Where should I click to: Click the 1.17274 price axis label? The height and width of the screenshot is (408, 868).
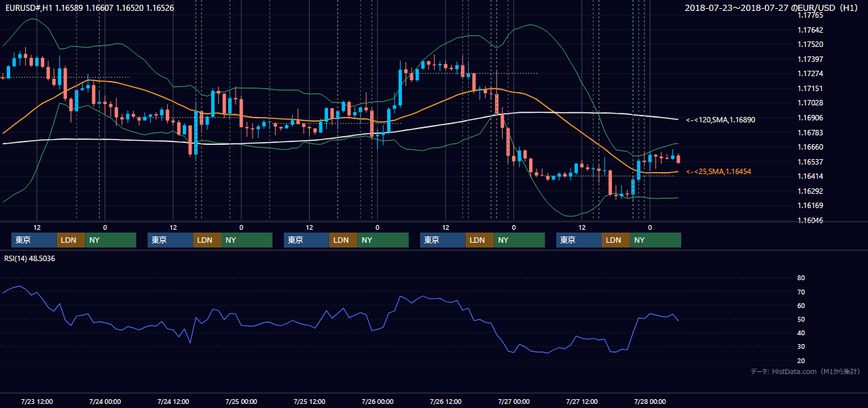tap(810, 73)
